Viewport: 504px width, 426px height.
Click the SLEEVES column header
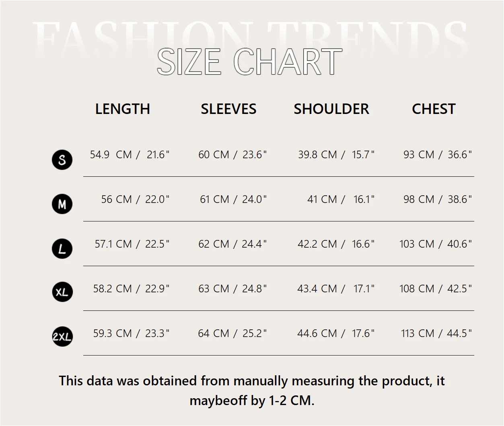(x=228, y=109)
